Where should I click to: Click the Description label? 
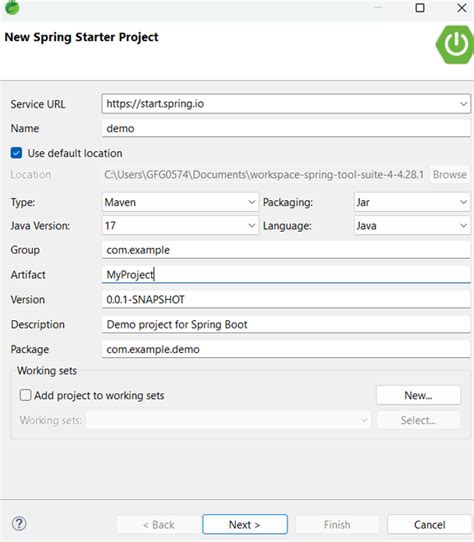coord(38,324)
